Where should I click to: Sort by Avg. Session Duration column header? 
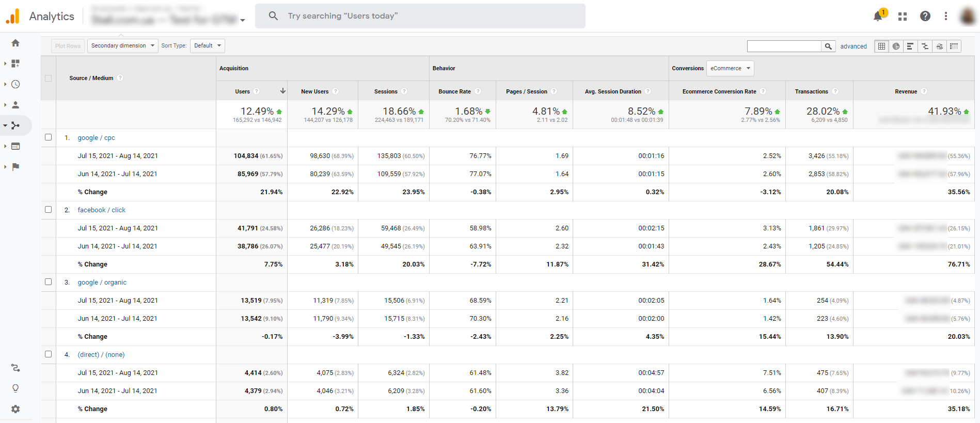point(613,91)
